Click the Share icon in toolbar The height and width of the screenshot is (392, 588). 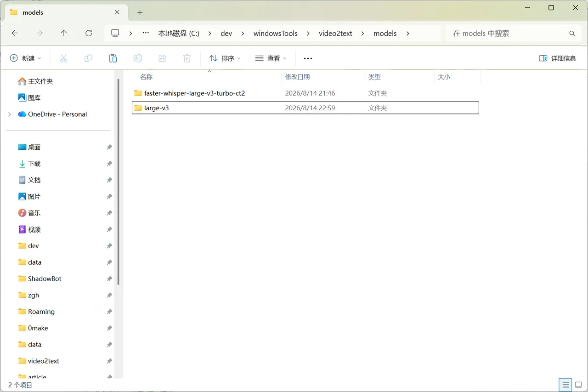tap(162, 58)
